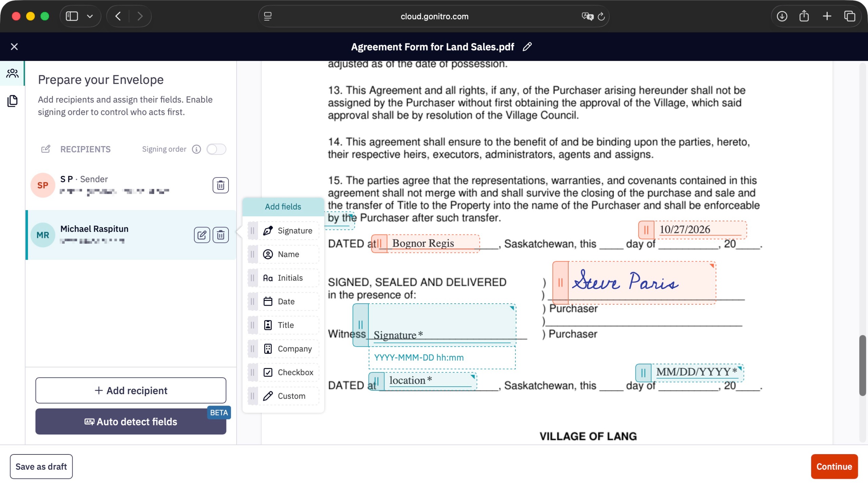Click the Safari translate icon in address bar

tap(587, 16)
